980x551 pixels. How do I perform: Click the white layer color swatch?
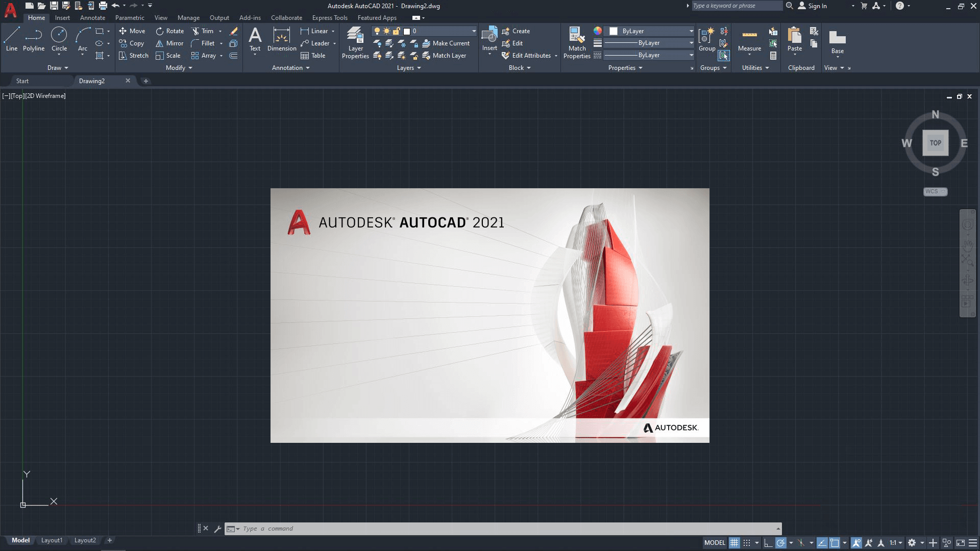click(x=407, y=31)
